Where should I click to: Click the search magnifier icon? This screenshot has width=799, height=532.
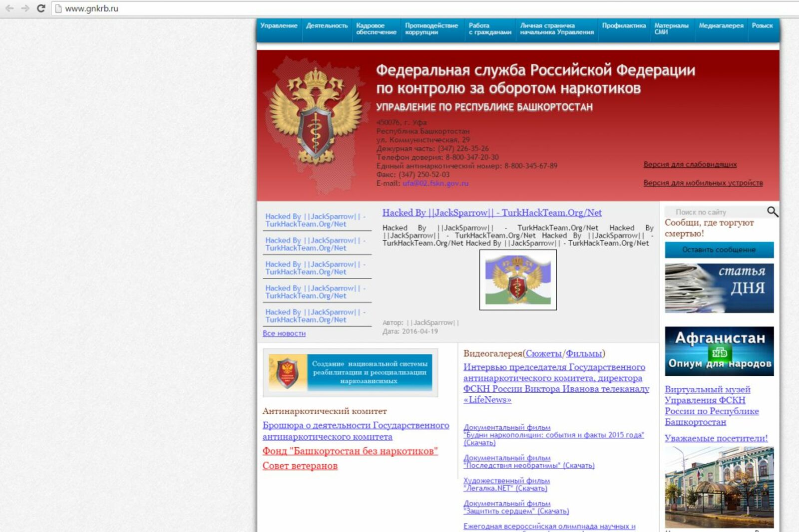pyautogui.click(x=772, y=212)
